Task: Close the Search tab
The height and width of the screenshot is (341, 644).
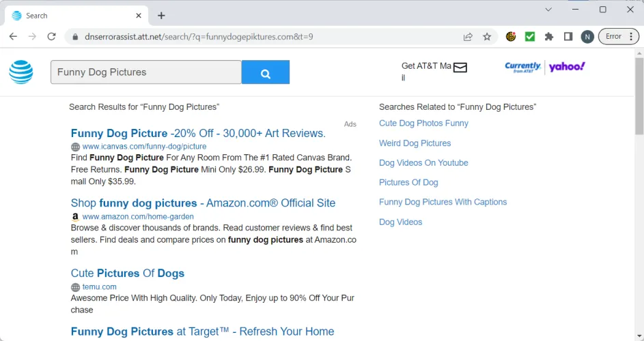Action: tap(139, 16)
